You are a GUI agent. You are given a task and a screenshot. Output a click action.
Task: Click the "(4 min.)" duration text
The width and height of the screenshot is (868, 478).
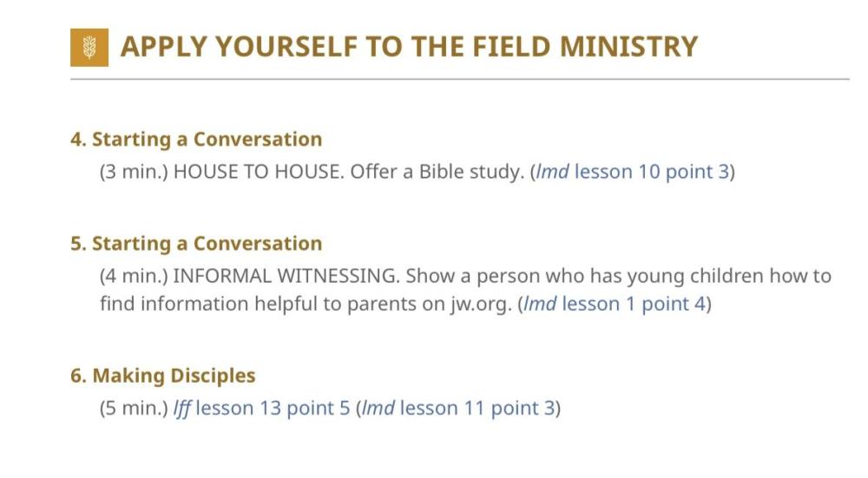tap(134, 276)
